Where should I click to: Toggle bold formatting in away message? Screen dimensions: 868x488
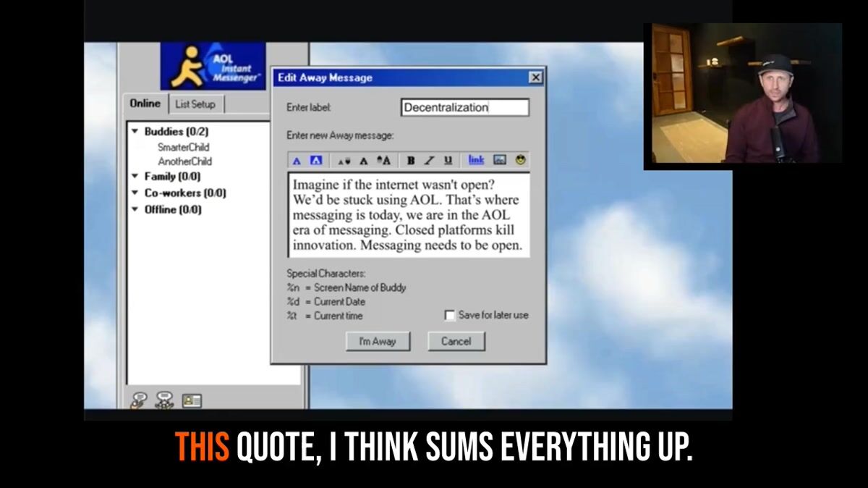(x=411, y=161)
